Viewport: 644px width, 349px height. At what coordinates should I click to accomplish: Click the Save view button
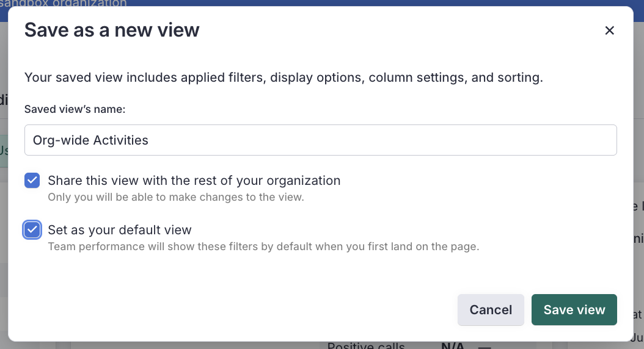coord(574,309)
